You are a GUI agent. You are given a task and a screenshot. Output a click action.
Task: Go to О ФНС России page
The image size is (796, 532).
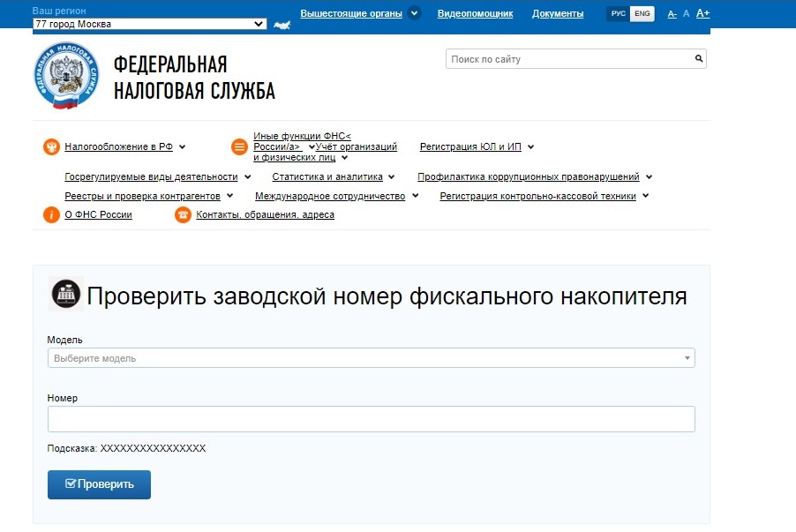point(98,214)
